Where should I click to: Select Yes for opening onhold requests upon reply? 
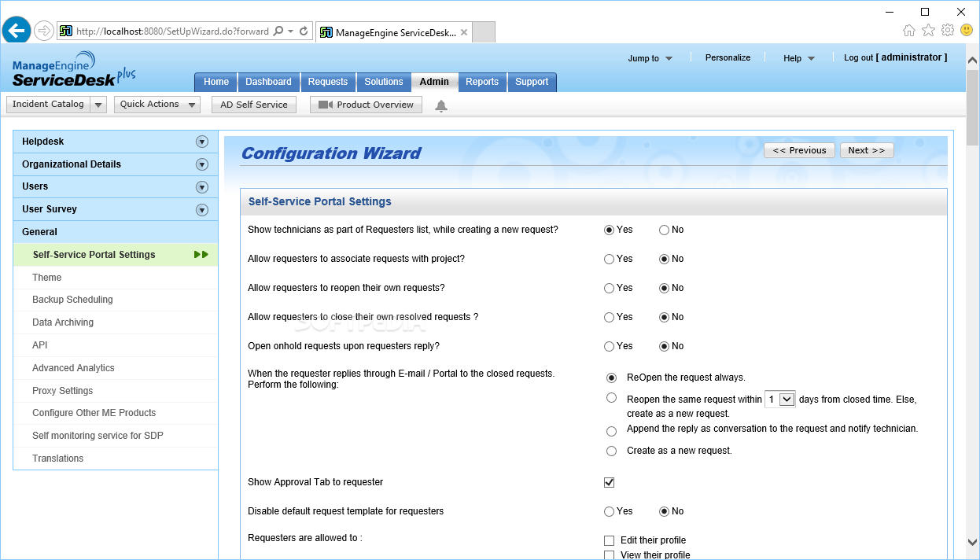point(609,346)
